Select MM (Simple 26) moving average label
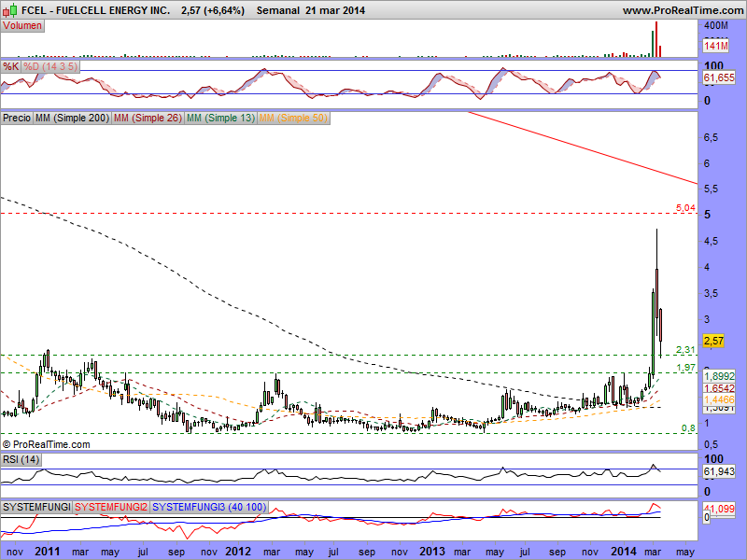The height and width of the screenshot is (560, 747). 148,118
